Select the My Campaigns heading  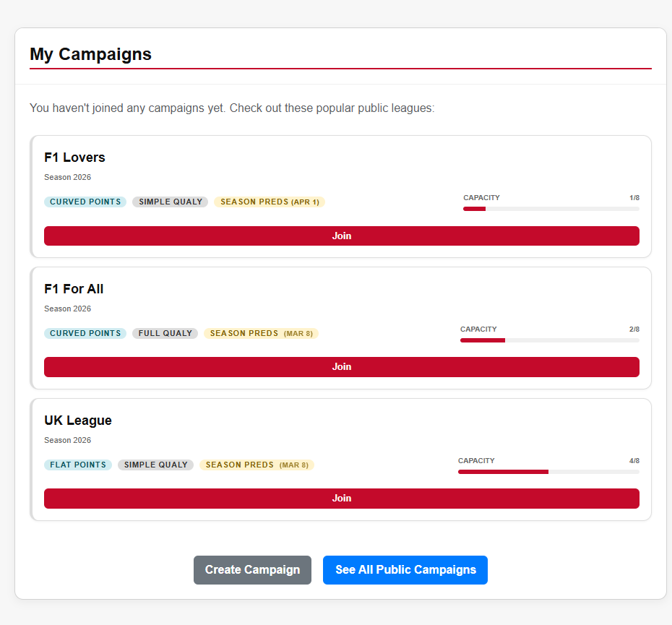[x=90, y=54]
